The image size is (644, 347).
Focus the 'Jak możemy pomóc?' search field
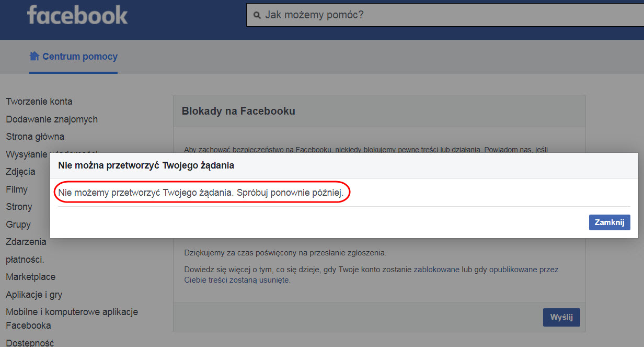pos(444,15)
